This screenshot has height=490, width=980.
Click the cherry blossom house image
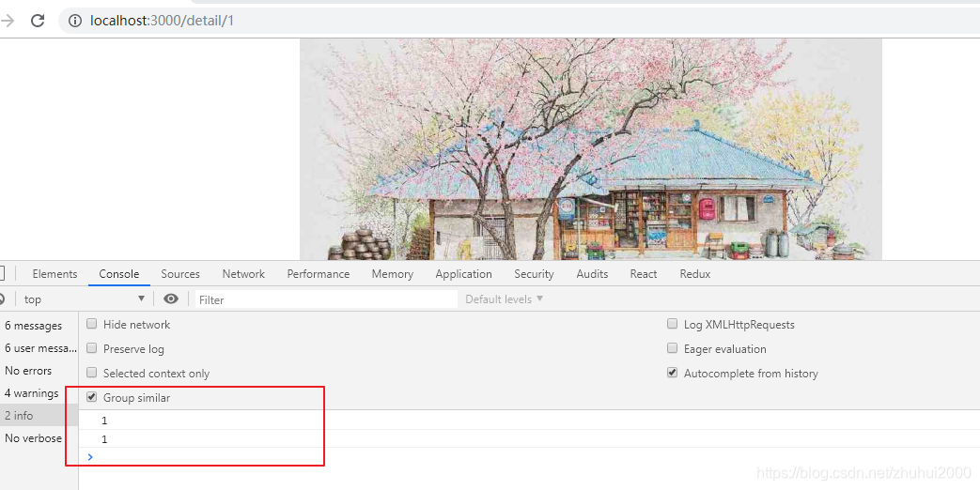[x=591, y=149]
